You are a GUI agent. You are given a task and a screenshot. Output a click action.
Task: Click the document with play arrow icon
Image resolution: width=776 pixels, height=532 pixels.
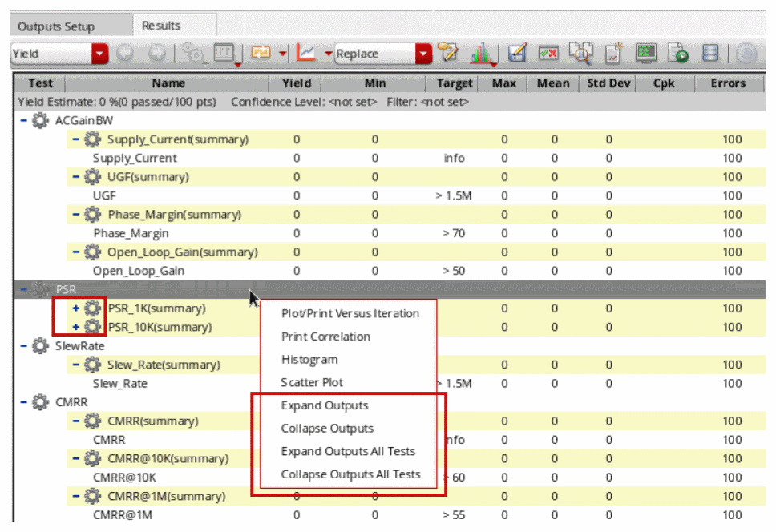coord(680,54)
